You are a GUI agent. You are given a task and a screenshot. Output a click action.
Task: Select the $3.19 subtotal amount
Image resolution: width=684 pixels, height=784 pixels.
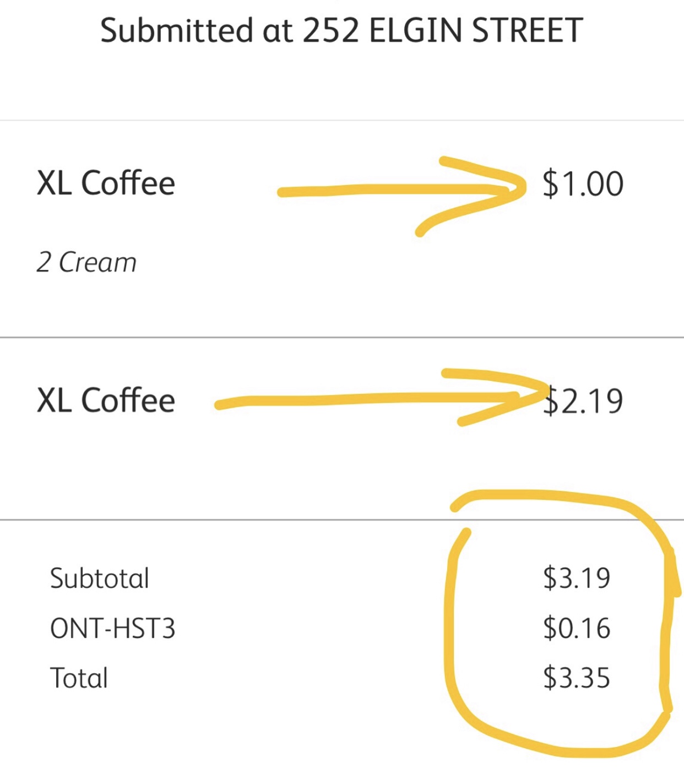pyautogui.click(x=577, y=578)
